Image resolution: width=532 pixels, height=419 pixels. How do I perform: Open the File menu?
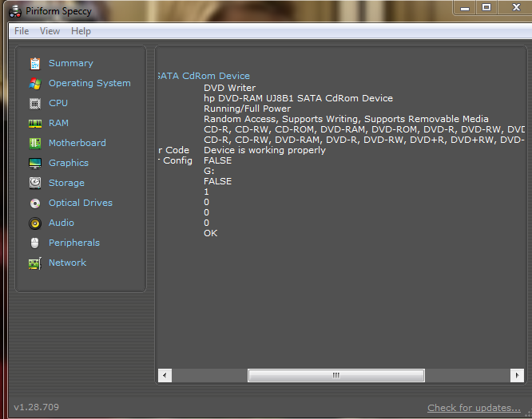22,31
